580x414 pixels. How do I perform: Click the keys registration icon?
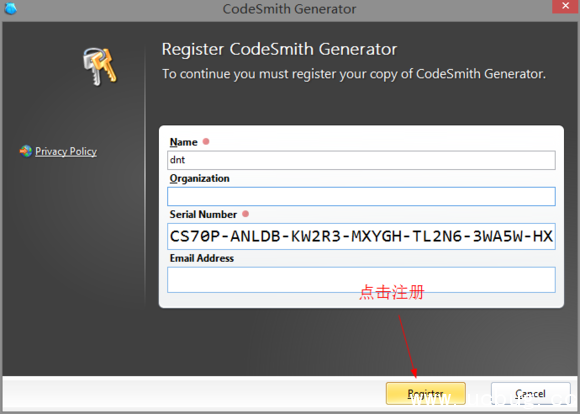coord(100,66)
